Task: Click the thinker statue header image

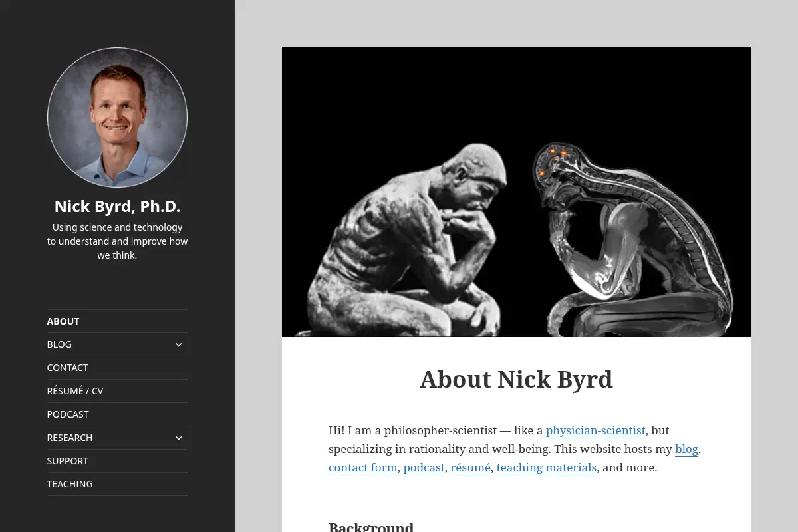Action: (516, 192)
